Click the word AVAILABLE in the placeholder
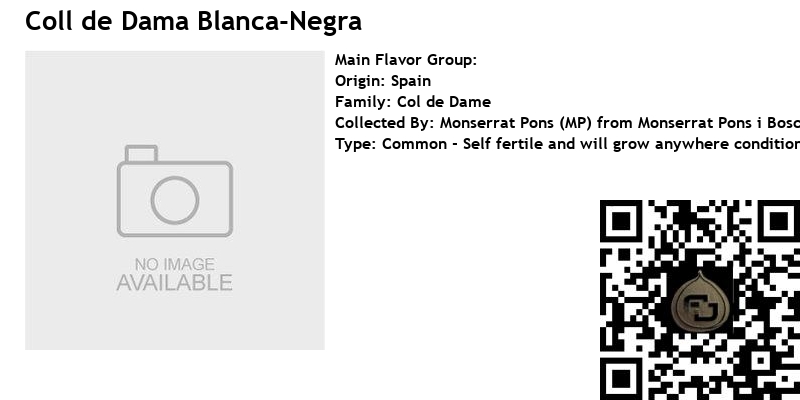 pos(175,283)
